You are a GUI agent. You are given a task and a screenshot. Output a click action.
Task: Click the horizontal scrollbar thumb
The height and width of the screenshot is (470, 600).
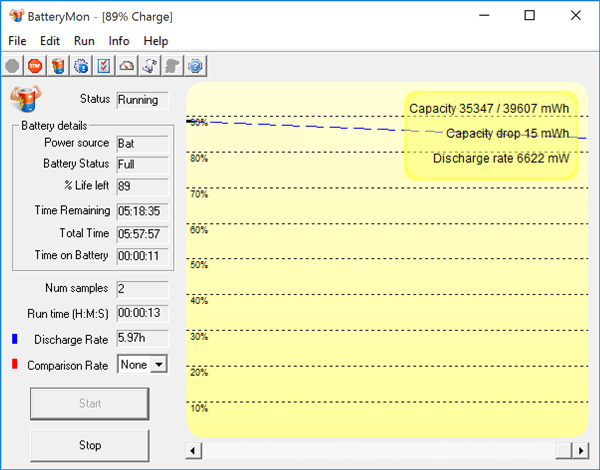(564, 451)
